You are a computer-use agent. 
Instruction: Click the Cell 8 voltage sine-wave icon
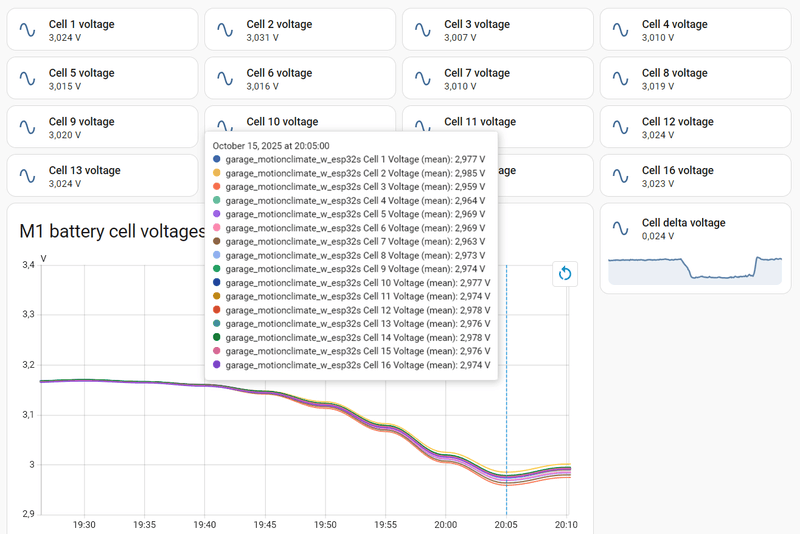coord(622,79)
